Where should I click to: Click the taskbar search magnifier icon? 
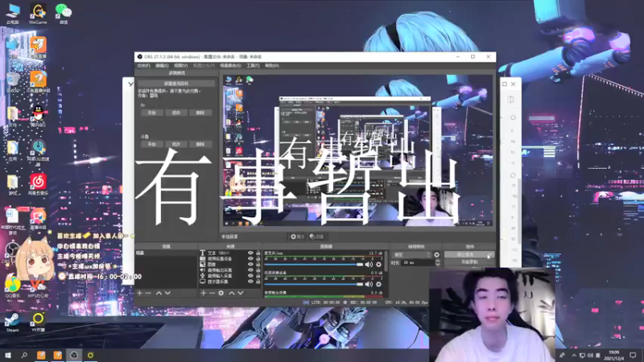[24, 355]
